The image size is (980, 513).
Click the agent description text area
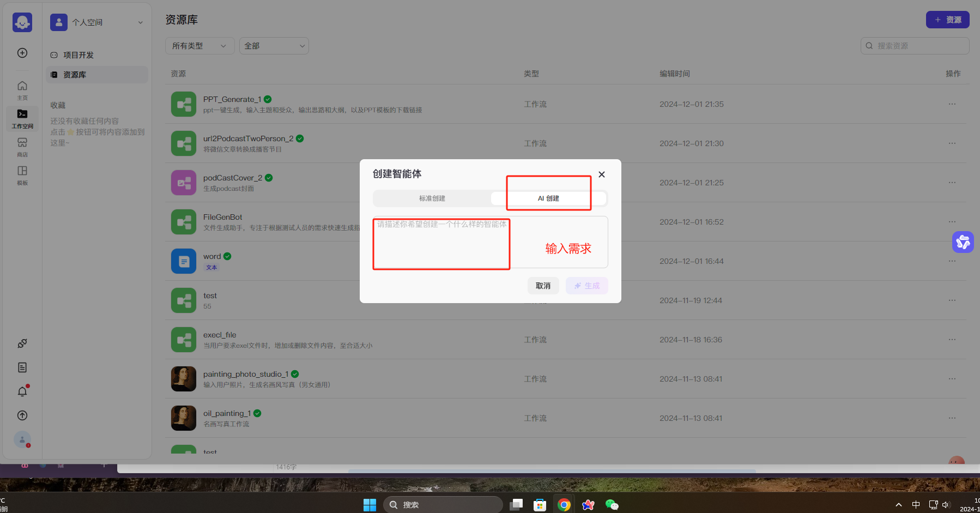coord(491,242)
